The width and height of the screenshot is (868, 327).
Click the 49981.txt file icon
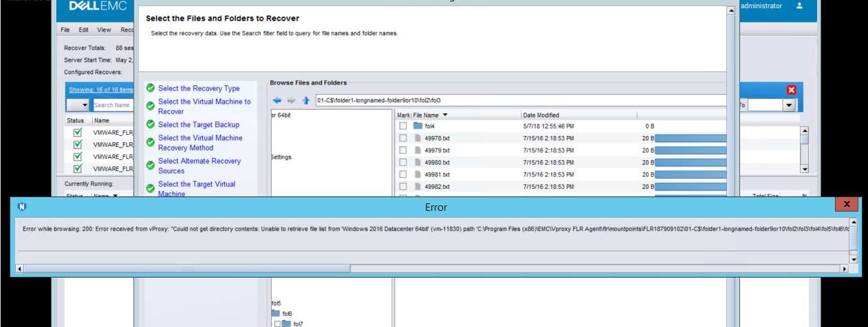click(x=417, y=174)
